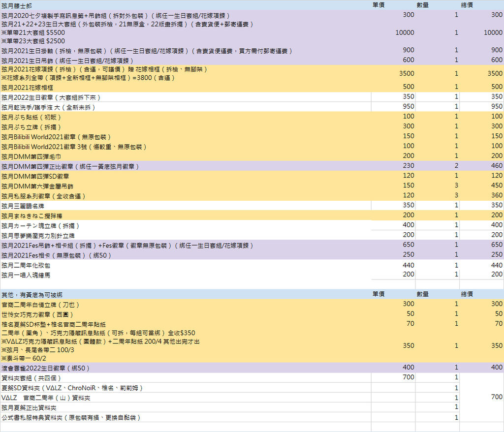Click the note '※單帶21大套組 $5500'
Viewport: 504px width, 432px height.
(x=33, y=32)
